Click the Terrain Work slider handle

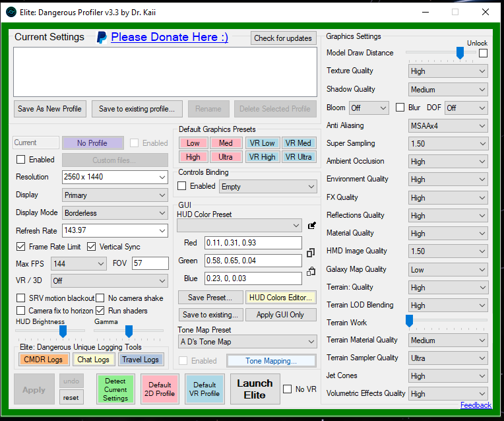[x=409, y=321]
